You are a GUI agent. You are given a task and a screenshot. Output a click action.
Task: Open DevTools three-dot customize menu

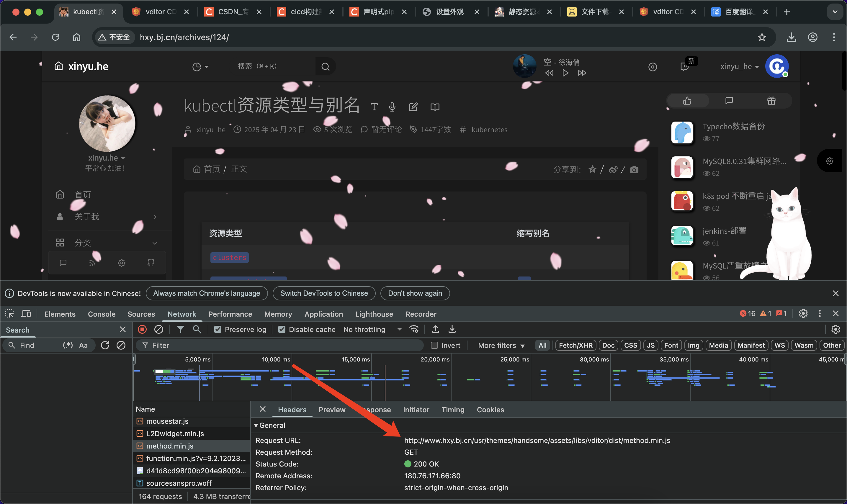(x=820, y=313)
